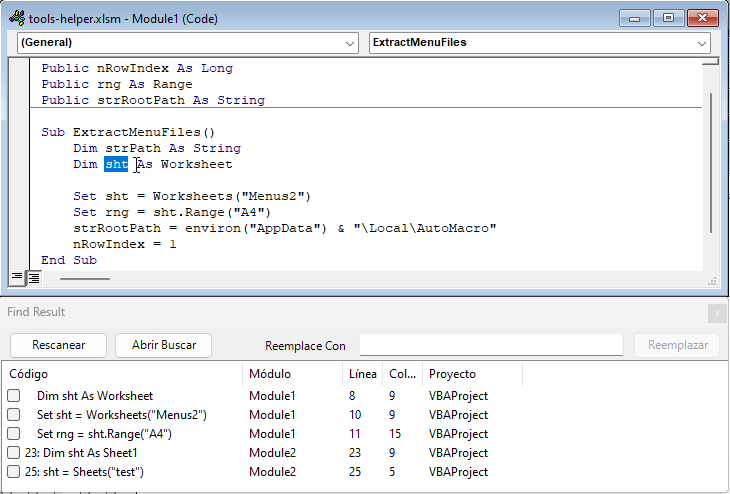Viewport: 730px width, 494px height.
Task: Check the '25: sht = Sheets("test")' checkbox
Action: click(x=14, y=472)
